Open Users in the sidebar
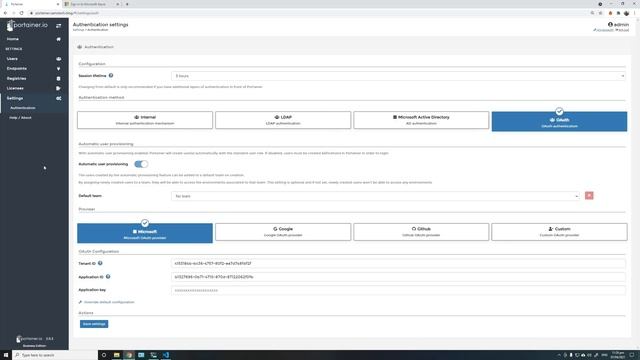The image size is (640, 360). click(x=12, y=59)
